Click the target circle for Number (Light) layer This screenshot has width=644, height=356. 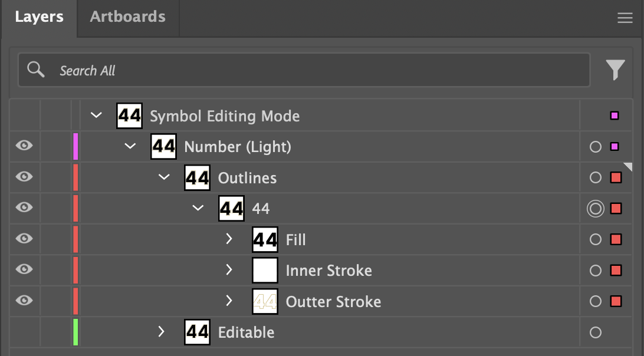tap(596, 147)
